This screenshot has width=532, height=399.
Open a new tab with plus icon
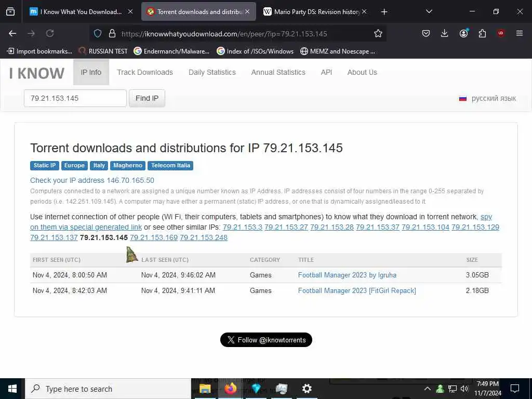click(384, 12)
